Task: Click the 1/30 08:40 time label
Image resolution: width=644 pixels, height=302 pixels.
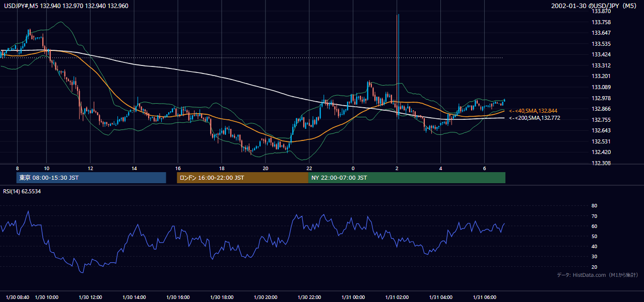Action: (18, 297)
